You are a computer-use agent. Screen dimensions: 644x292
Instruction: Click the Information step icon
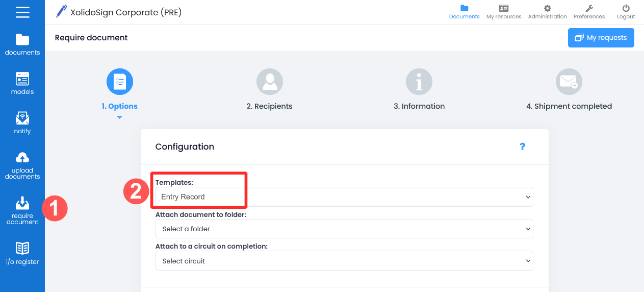coord(419,82)
